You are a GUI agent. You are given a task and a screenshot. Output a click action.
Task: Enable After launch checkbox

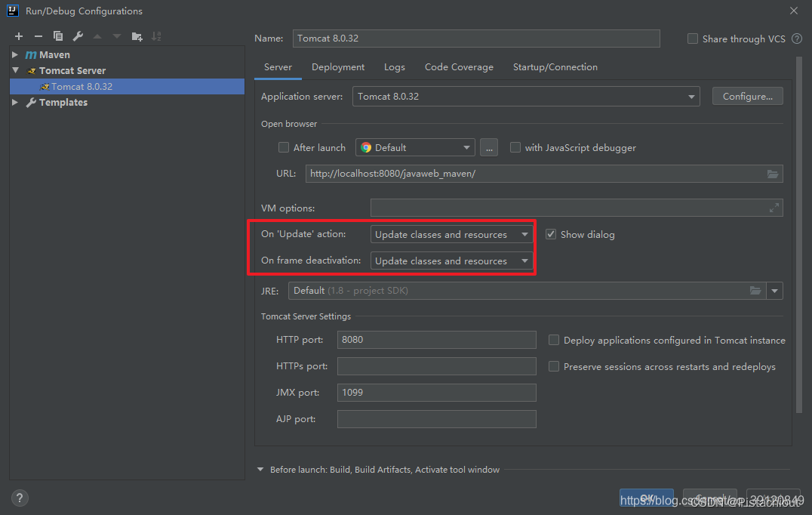(x=283, y=148)
